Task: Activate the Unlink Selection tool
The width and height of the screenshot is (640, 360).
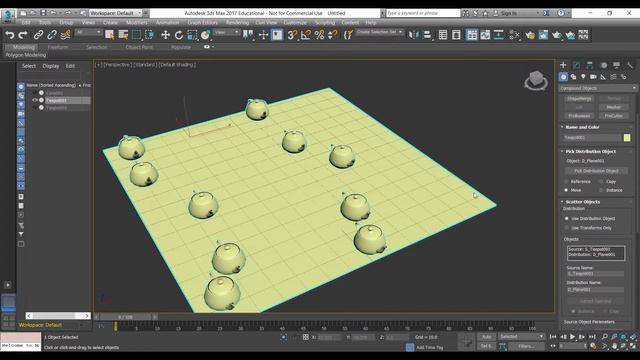Action: [52, 35]
